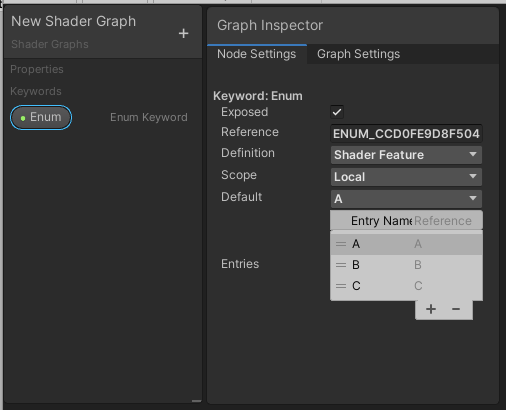The image size is (506, 410).
Task: Open the Definition dropdown showing Shader Feature
Action: coord(406,155)
